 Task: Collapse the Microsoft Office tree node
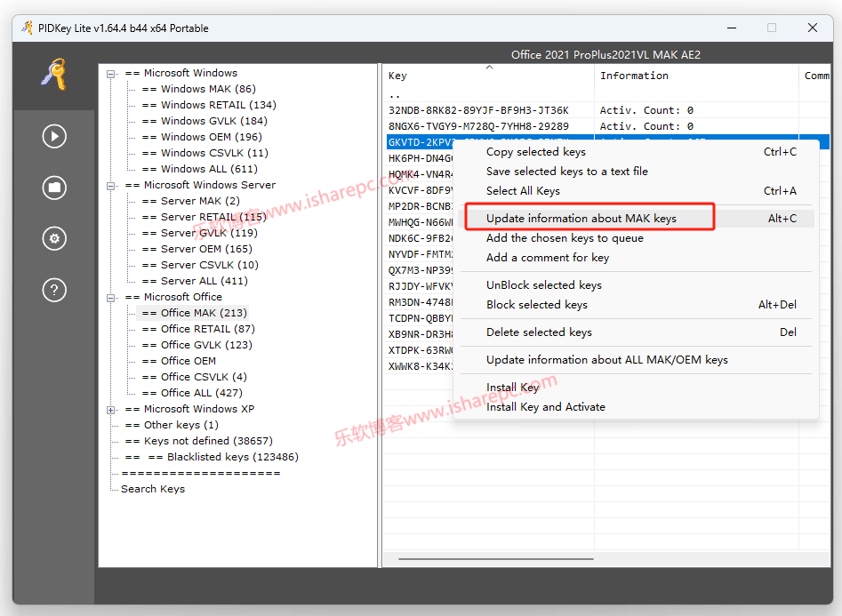coord(110,298)
